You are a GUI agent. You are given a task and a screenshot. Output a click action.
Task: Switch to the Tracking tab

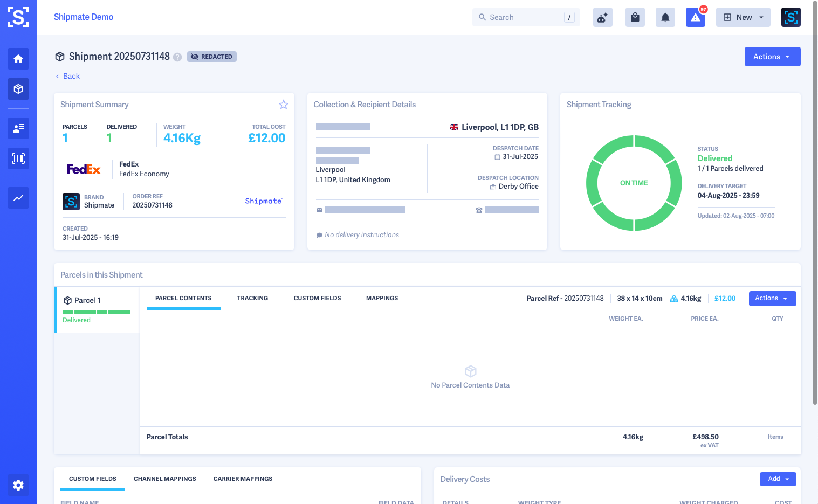click(252, 298)
